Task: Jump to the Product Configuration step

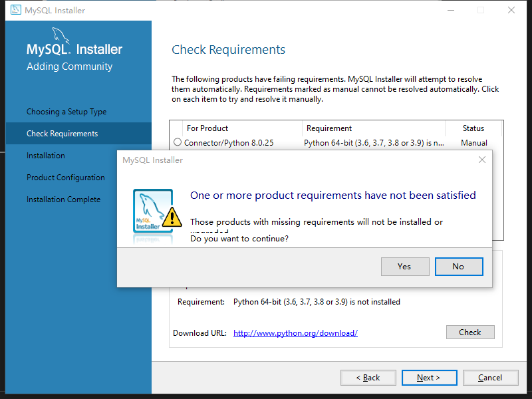Action: pyautogui.click(x=66, y=178)
